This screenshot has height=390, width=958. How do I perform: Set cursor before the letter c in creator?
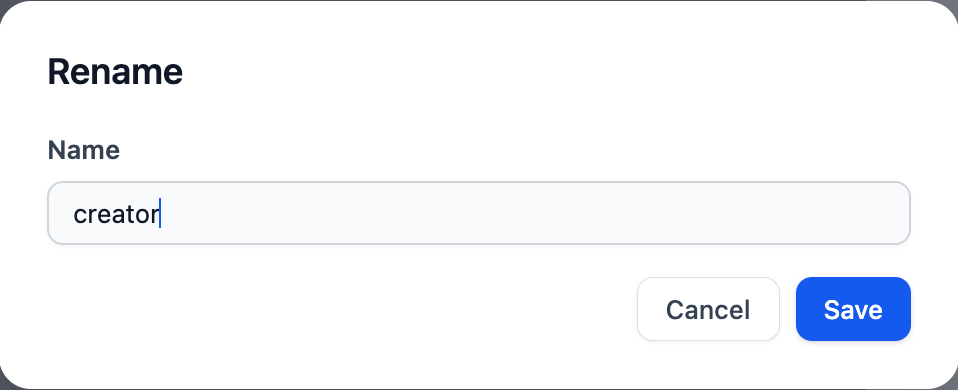point(74,215)
